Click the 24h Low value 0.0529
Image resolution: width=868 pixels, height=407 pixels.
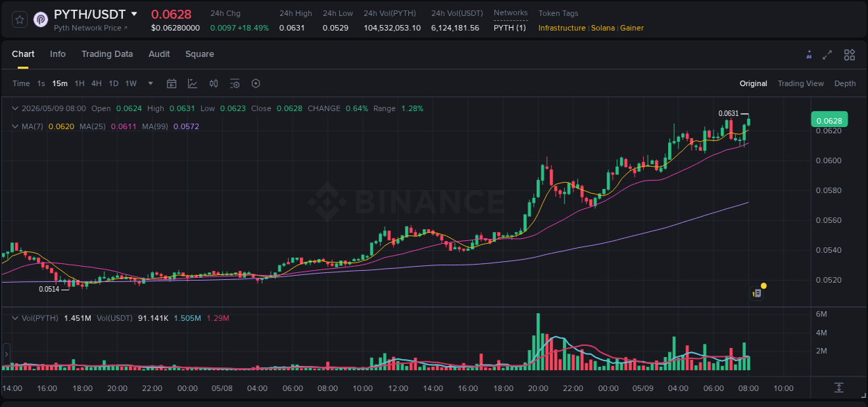tap(335, 28)
